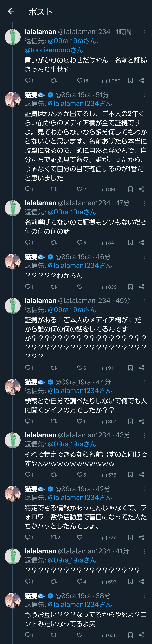View analytics showing 638 views
152x644 pixels.
(109, 635)
